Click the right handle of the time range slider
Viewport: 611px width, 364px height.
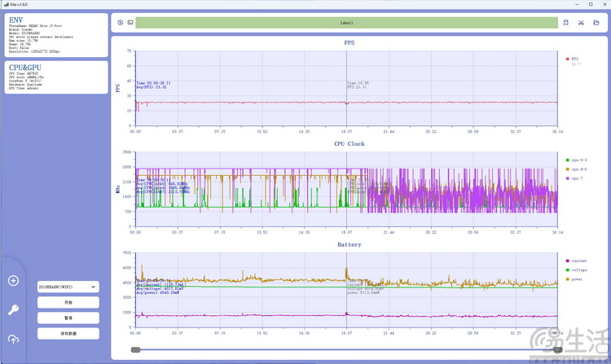pos(557,349)
